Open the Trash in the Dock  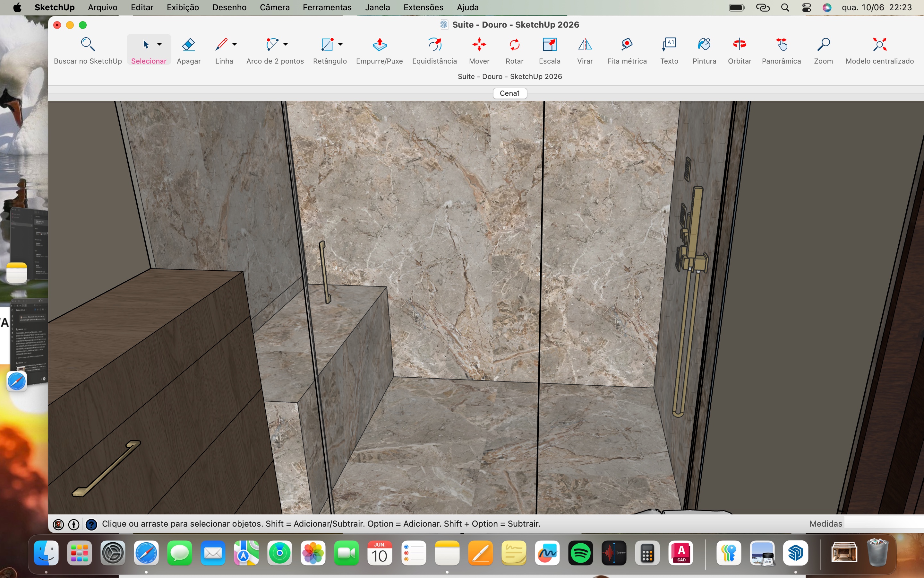[x=878, y=552]
